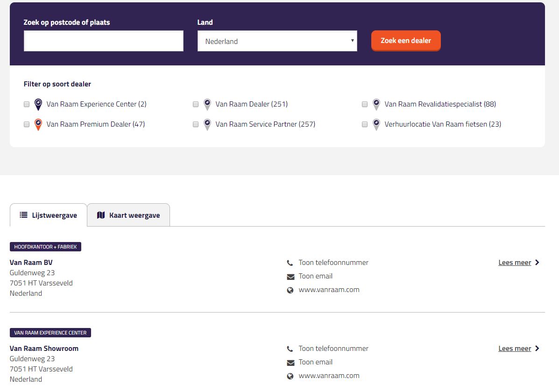Tick the Van Raam Premium Dealer checkbox
Viewport: 559px width, 392px height.
[x=26, y=124]
